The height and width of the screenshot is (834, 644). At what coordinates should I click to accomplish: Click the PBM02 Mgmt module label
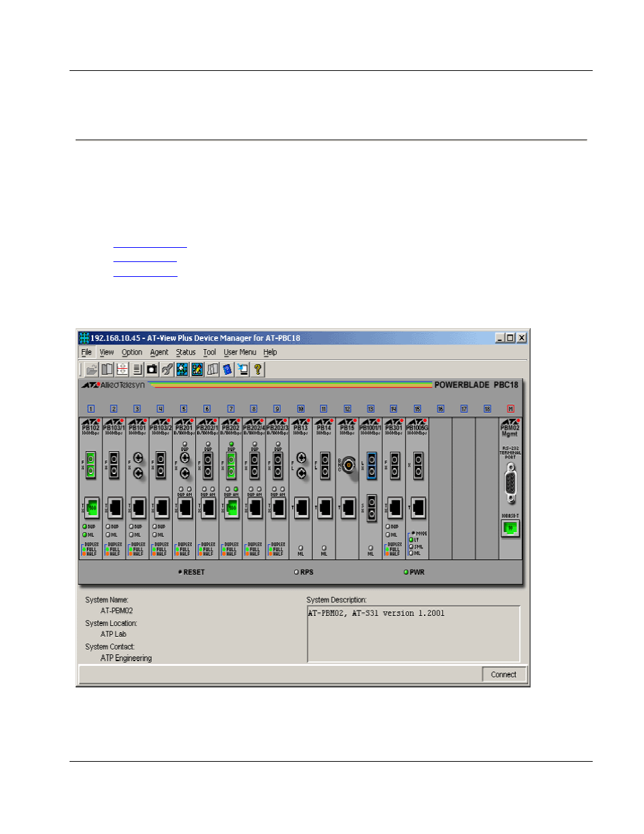510,430
